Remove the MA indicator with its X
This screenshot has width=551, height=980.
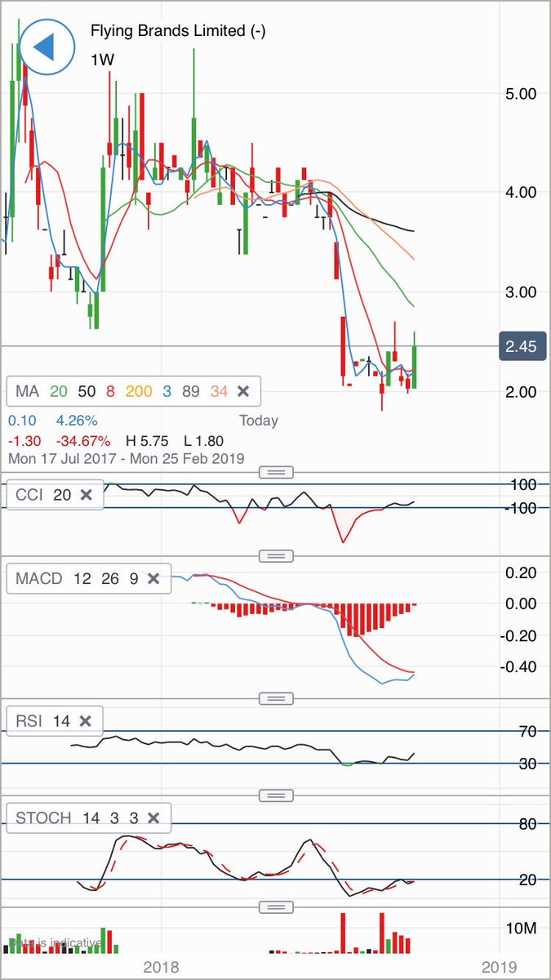click(242, 391)
